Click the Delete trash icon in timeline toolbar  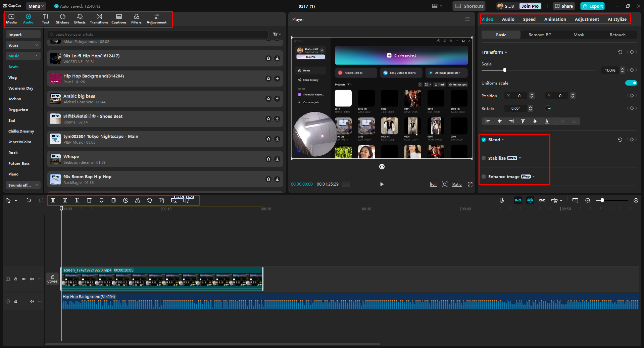coord(89,200)
